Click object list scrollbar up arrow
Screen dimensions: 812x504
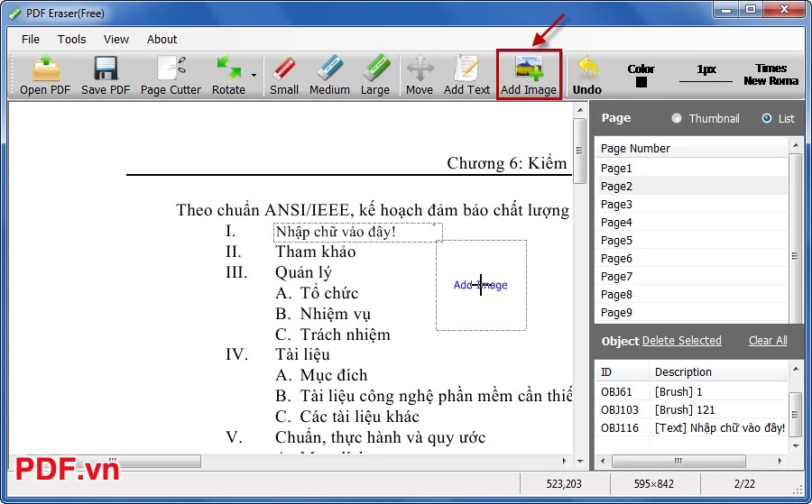[796, 369]
